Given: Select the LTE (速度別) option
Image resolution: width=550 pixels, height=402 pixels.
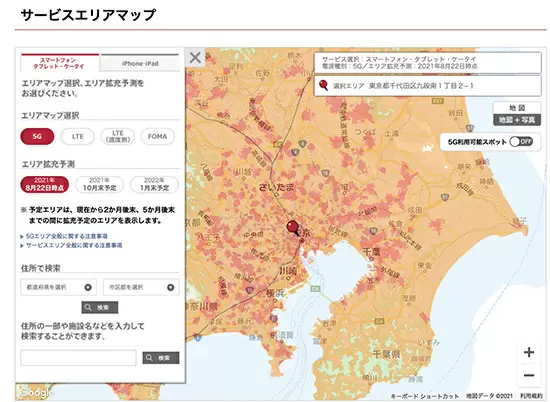Looking at the screenshot, I should (x=118, y=136).
